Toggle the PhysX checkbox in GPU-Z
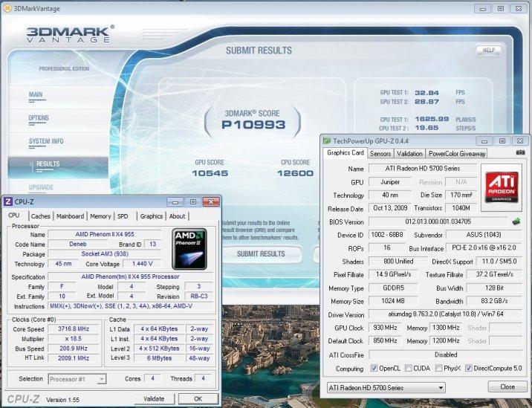This screenshot has width=532, height=408. coord(438,369)
